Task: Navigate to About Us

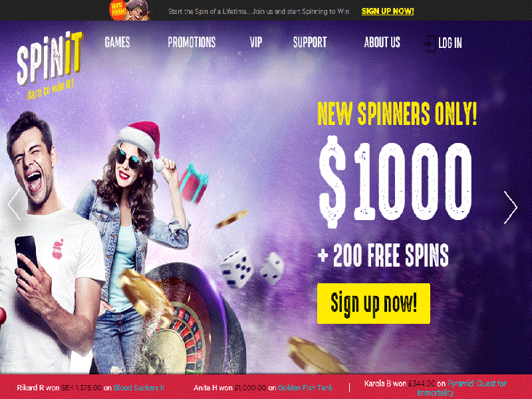Action: tap(382, 43)
